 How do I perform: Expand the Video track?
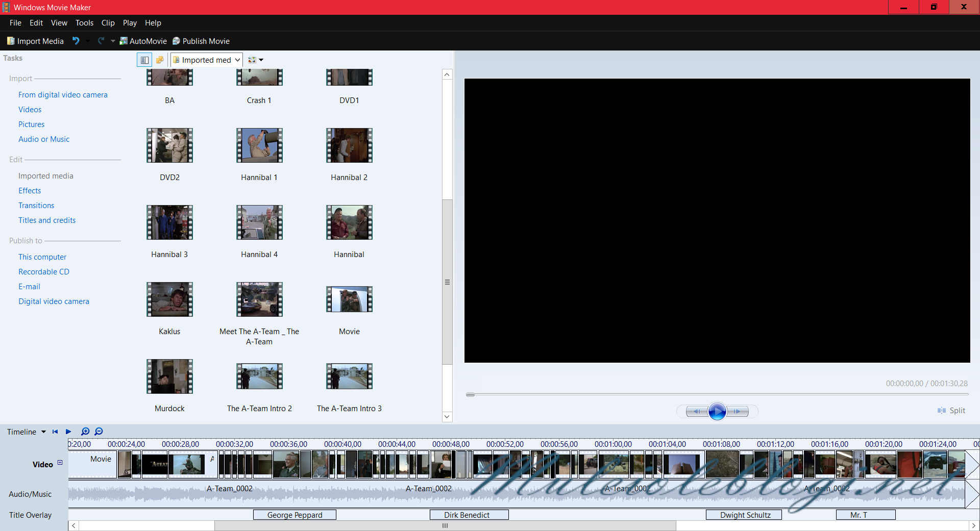coord(60,463)
